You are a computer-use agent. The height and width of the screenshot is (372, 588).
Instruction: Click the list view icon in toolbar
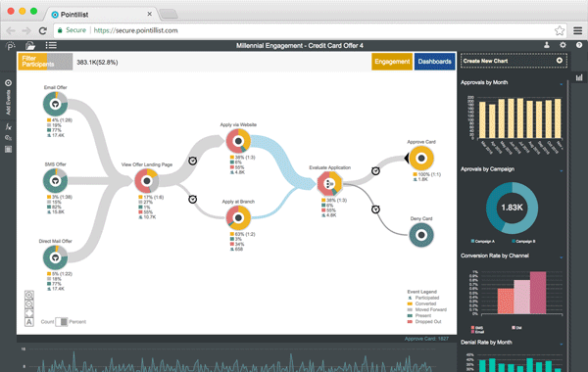51,45
